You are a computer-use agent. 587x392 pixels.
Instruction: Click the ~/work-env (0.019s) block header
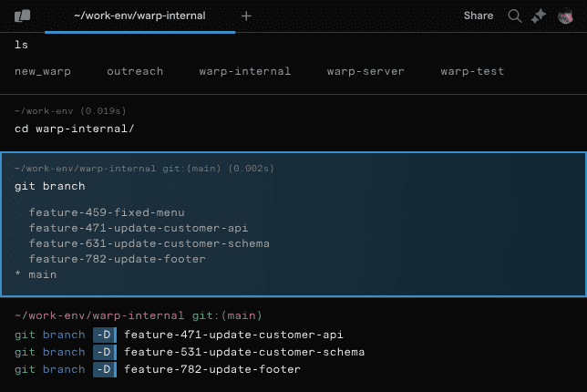70,111
